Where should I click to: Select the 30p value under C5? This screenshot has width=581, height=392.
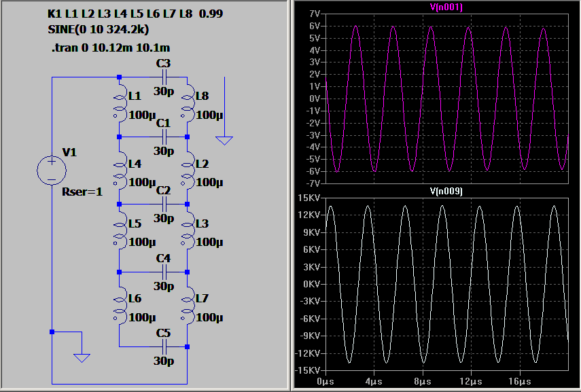coord(164,361)
